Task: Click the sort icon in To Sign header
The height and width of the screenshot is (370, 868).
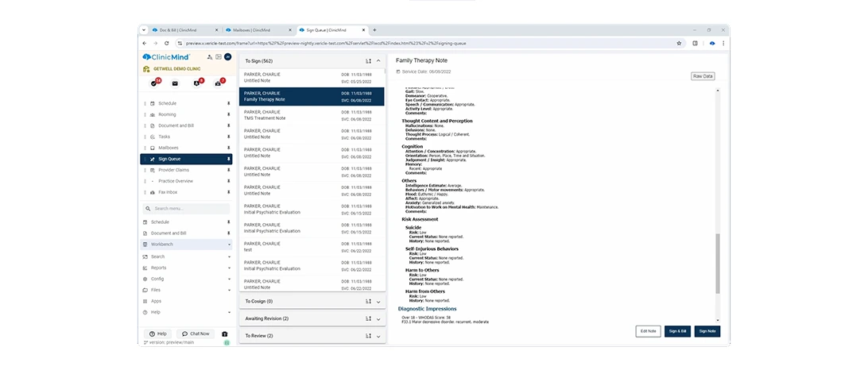Action: pyautogui.click(x=368, y=60)
